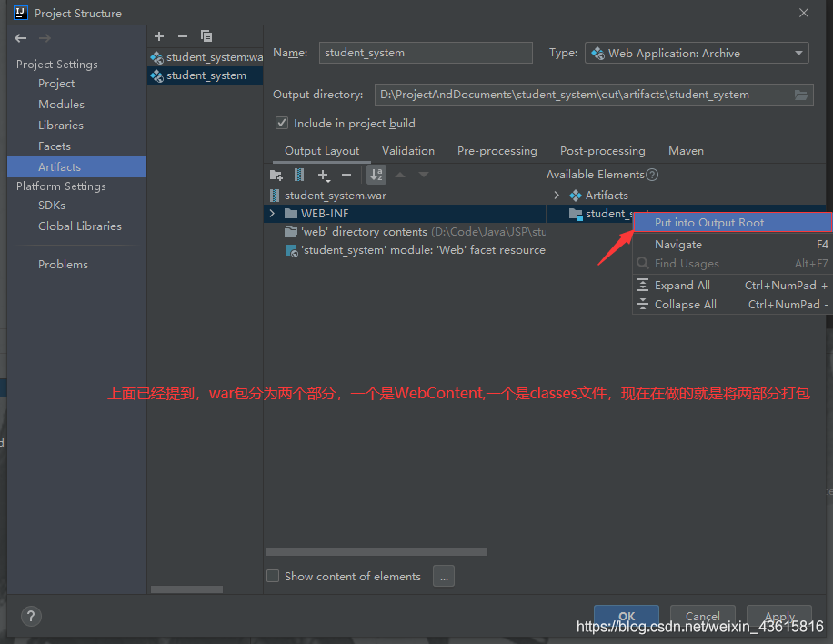Click the OK button
833x644 pixels.
coord(627,616)
